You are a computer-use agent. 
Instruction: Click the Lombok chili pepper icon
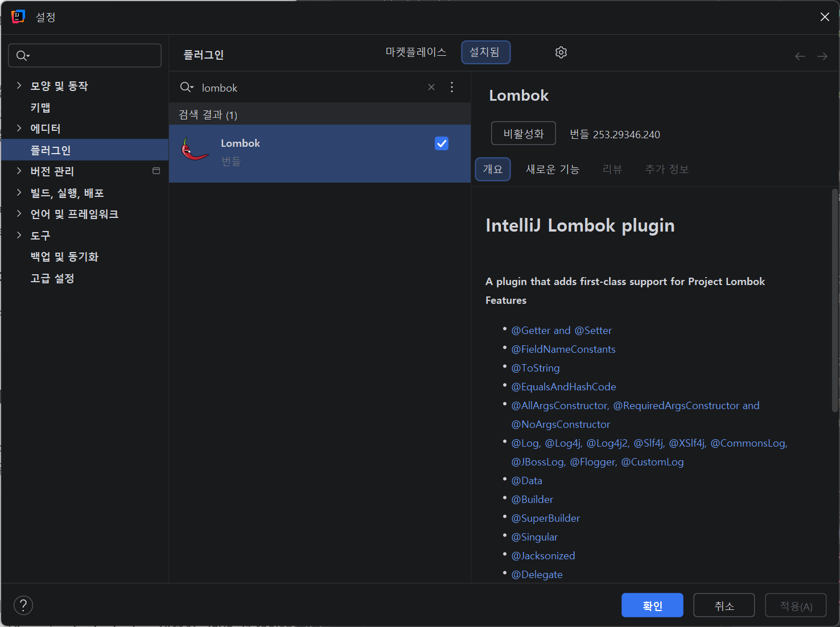[x=194, y=150]
